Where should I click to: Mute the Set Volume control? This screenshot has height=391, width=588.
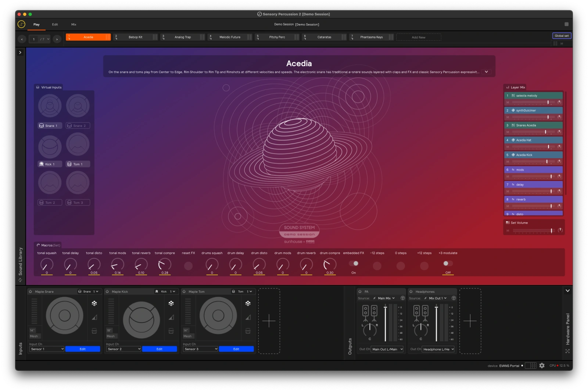tap(508, 231)
